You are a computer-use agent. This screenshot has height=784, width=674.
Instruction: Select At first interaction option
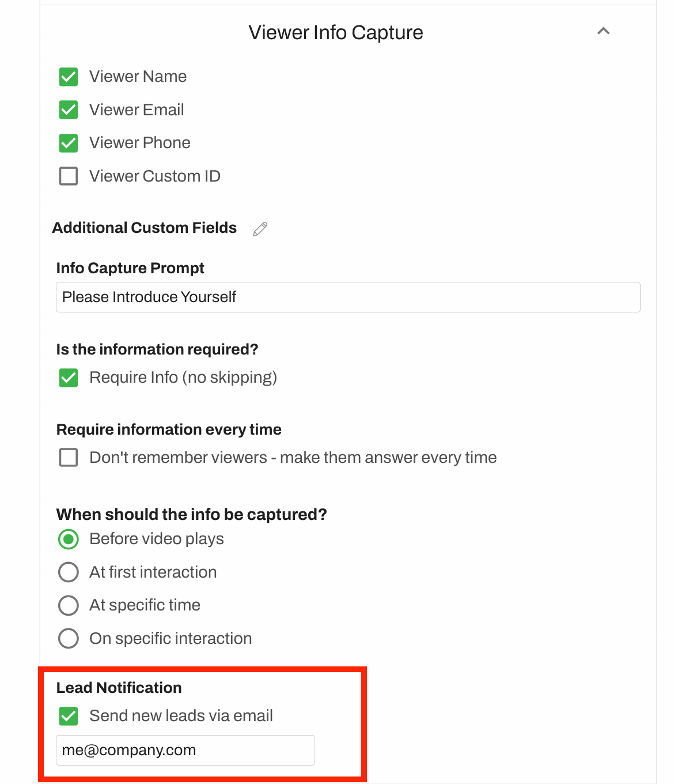tap(69, 572)
